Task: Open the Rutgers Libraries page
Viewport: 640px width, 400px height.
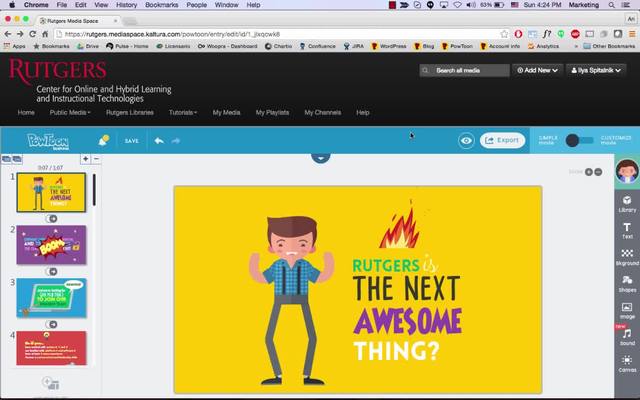Action: [130, 113]
